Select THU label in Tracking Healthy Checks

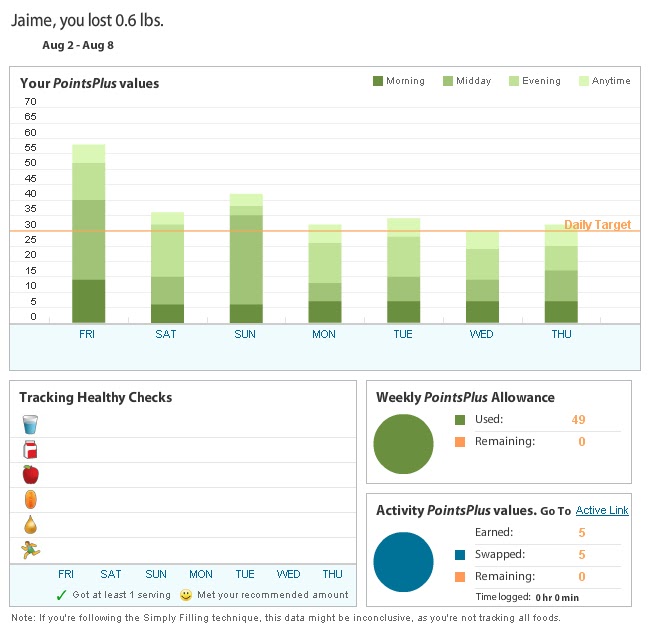coord(332,574)
